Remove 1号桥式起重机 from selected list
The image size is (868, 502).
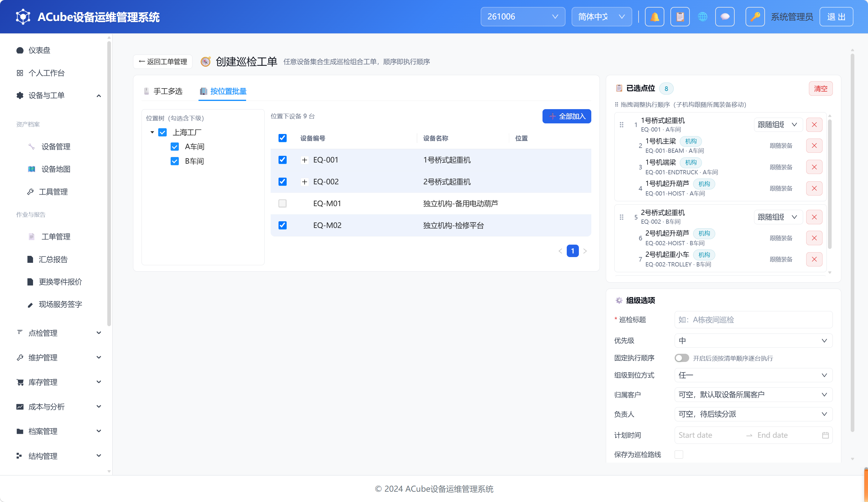coord(814,125)
